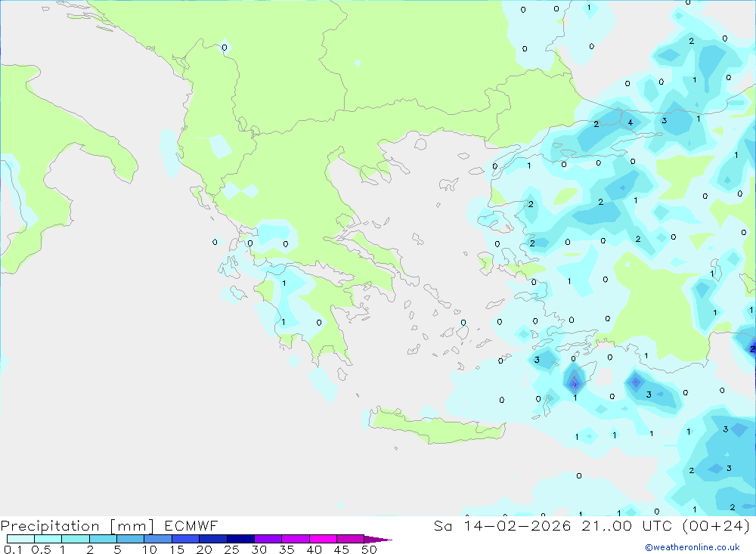Click the "21..00 UTC" time text
The image size is (756, 554).
pyautogui.click(x=627, y=525)
